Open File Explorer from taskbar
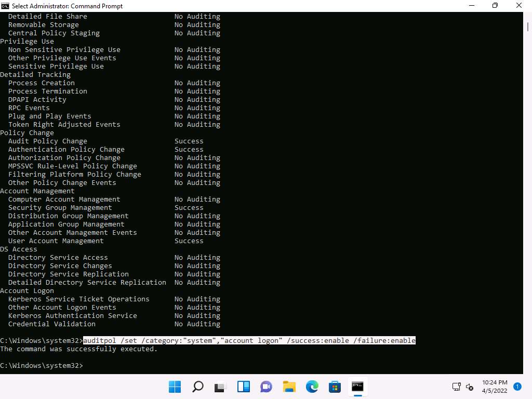The width and height of the screenshot is (532, 399). 289,387
